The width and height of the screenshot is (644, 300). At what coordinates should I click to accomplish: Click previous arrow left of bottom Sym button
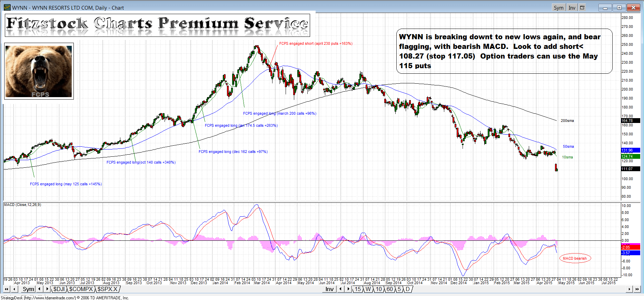(15, 289)
